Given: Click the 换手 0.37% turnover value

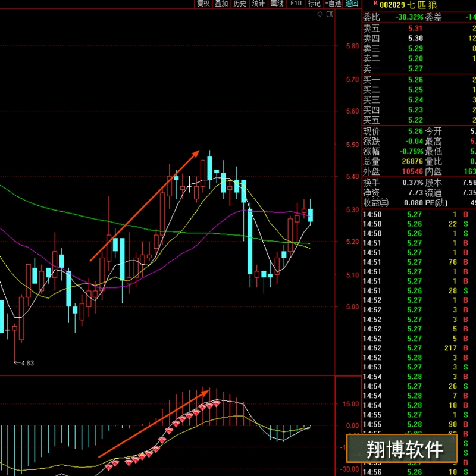Looking at the screenshot, I should (x=412, y=183).
